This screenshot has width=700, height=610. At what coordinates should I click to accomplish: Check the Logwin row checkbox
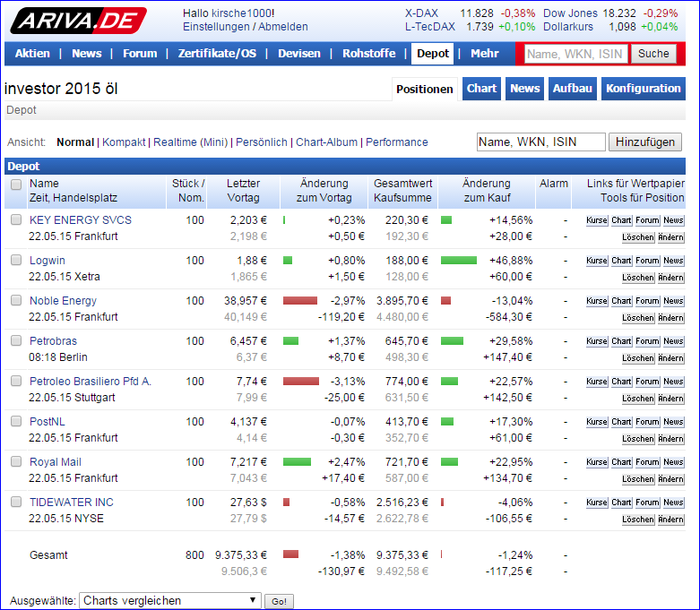pos(16,260)
